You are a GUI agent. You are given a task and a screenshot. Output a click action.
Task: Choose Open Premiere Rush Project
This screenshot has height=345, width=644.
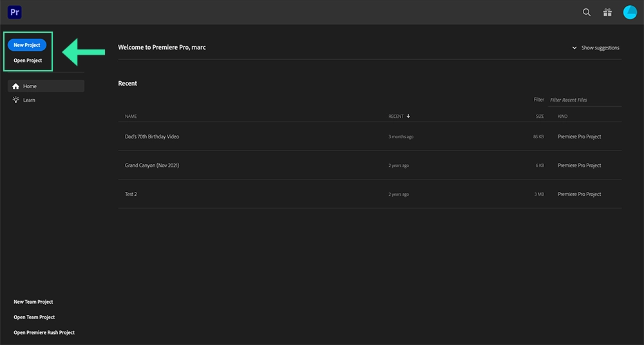44,333
